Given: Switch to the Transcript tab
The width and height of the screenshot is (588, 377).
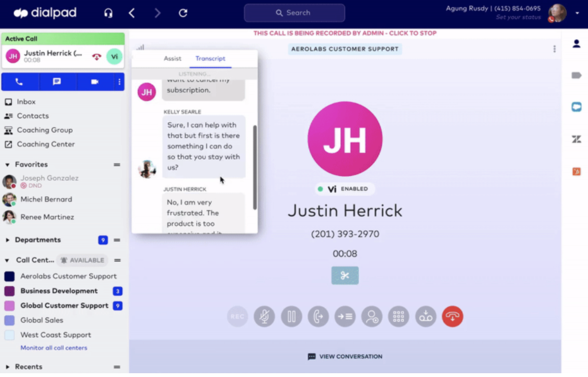Looking at the screenshot, I should pyautogui.click(x=211, y=59).
